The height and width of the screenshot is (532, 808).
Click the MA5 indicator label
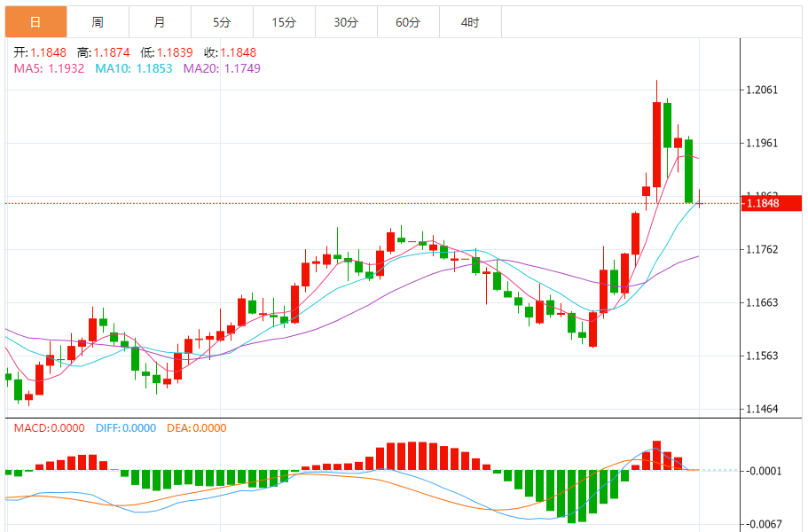(x=49, y=68)
